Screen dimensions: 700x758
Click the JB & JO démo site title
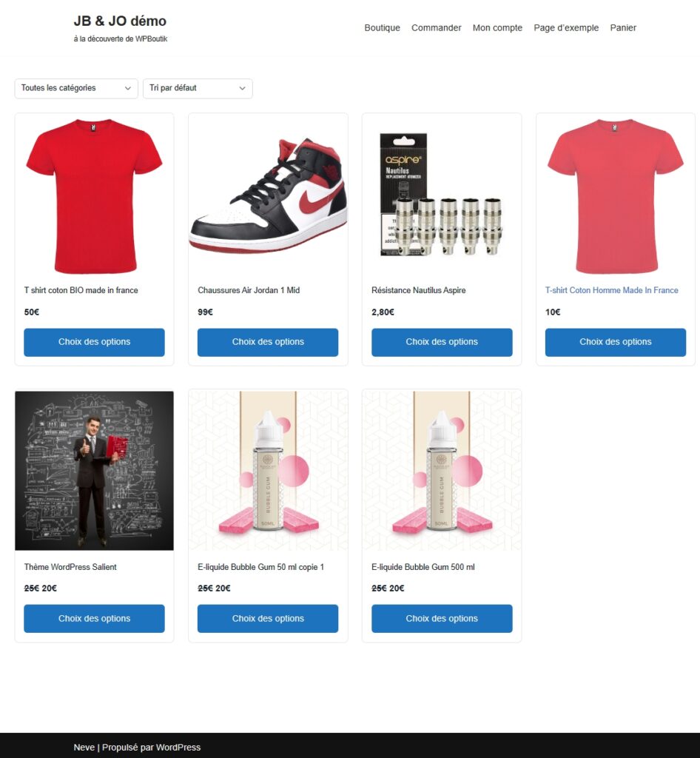[120, 21]
